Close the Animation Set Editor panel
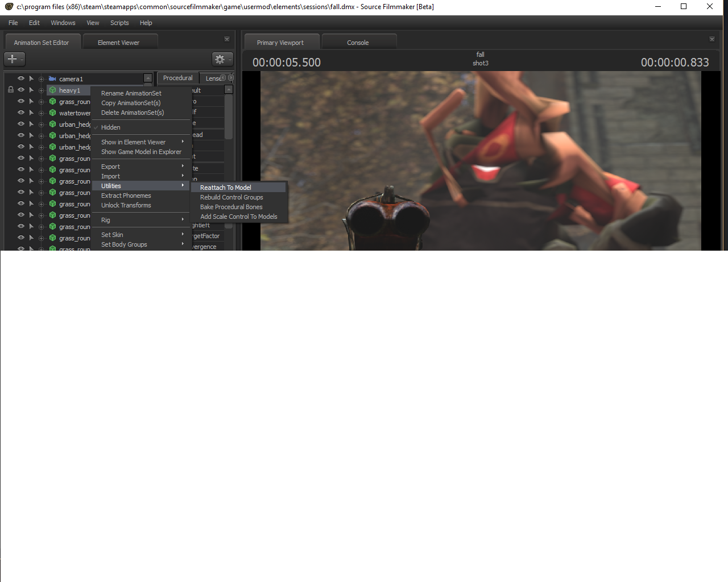The height and width of the screenshot is (582, 728). 227,39
